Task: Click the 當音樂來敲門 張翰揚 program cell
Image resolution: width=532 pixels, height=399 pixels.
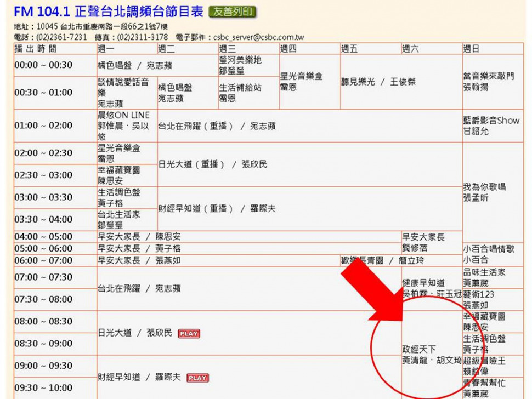Action: (493, 82)
